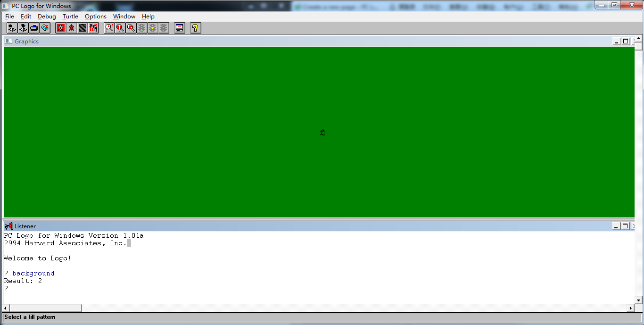Click the Listener horizontal scrollbar right arrow

pyautogui.click(x=630, y=308)
